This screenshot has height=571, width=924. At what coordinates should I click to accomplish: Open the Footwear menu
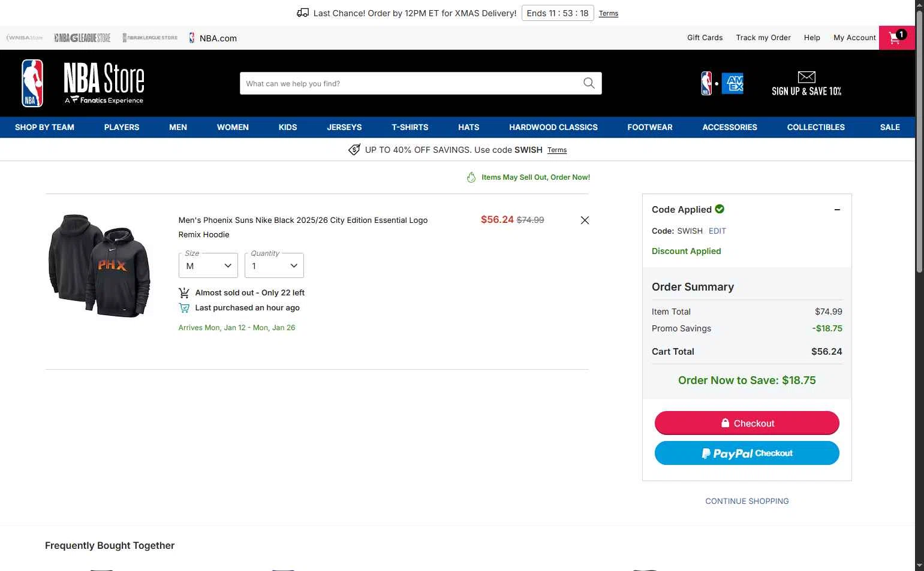tap(650, 127)
